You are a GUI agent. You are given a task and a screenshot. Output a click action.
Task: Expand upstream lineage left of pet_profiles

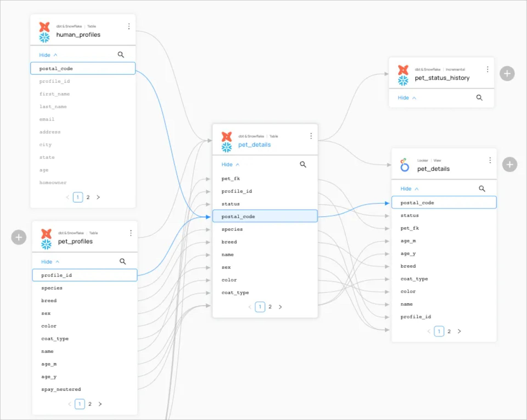(x=19, y=237)
